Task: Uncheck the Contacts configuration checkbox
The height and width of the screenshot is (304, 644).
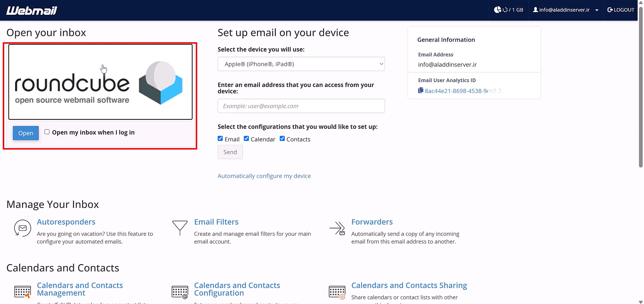Action: (282, 138)
